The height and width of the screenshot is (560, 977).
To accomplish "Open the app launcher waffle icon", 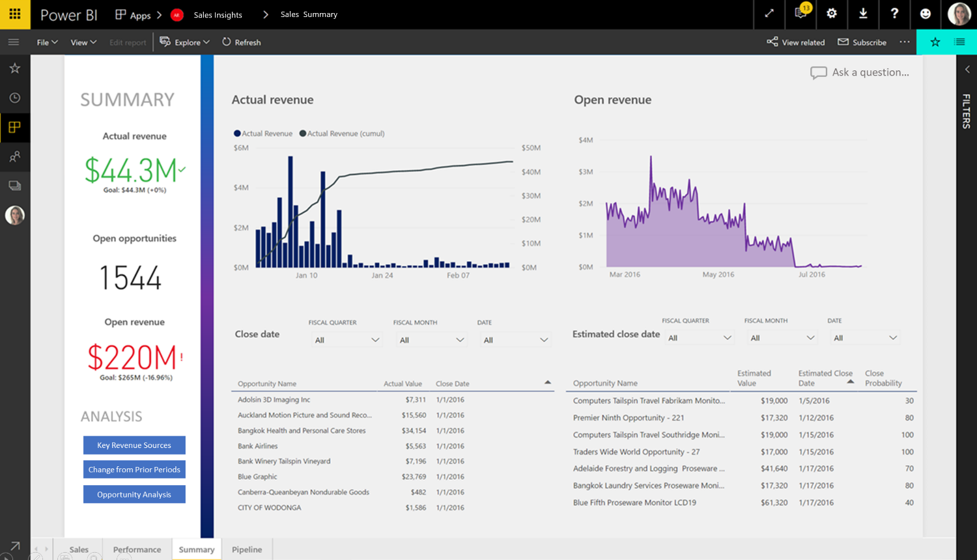I will [x=14, y=14].
